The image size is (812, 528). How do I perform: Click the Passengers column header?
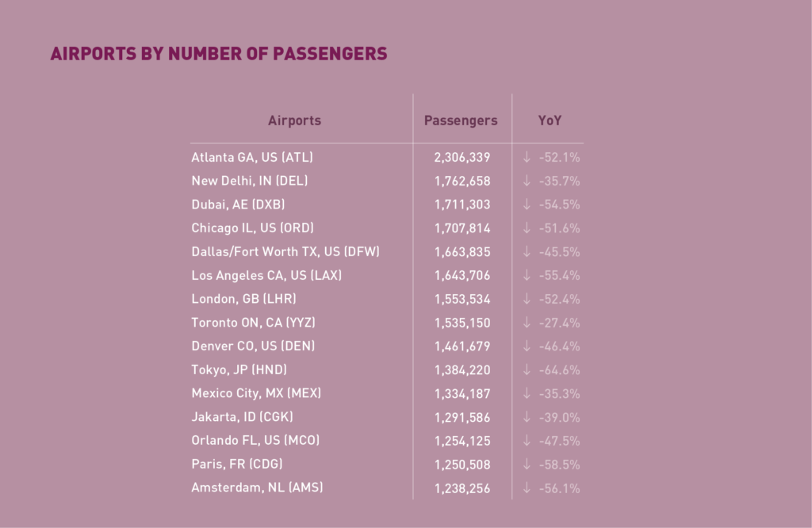(x=461, y=121)
